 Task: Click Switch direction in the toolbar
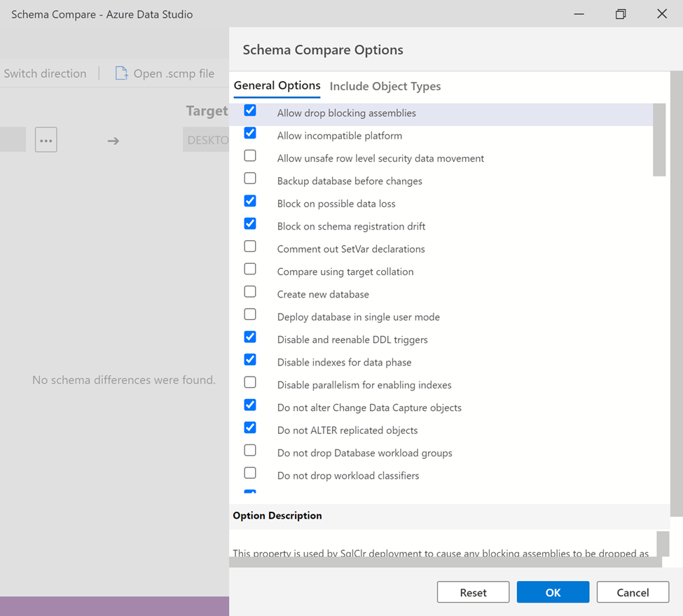click(45, 73)
